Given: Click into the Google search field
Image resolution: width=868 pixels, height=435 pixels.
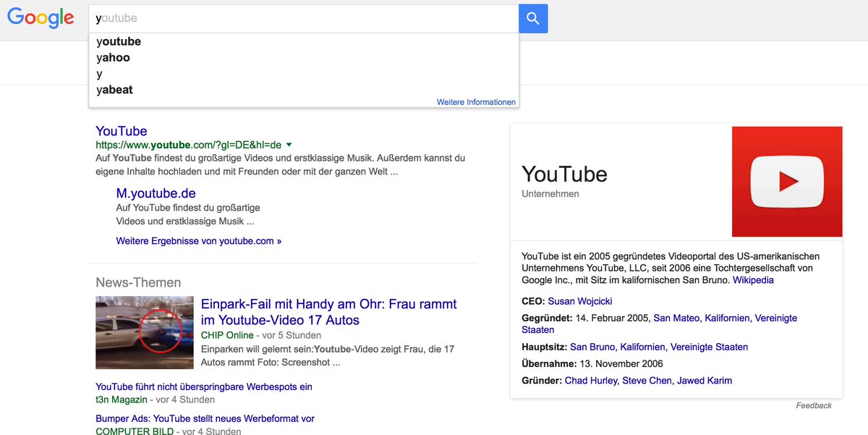Looking at the screenshot, I should pyautogui.click(x=304, y=19).
